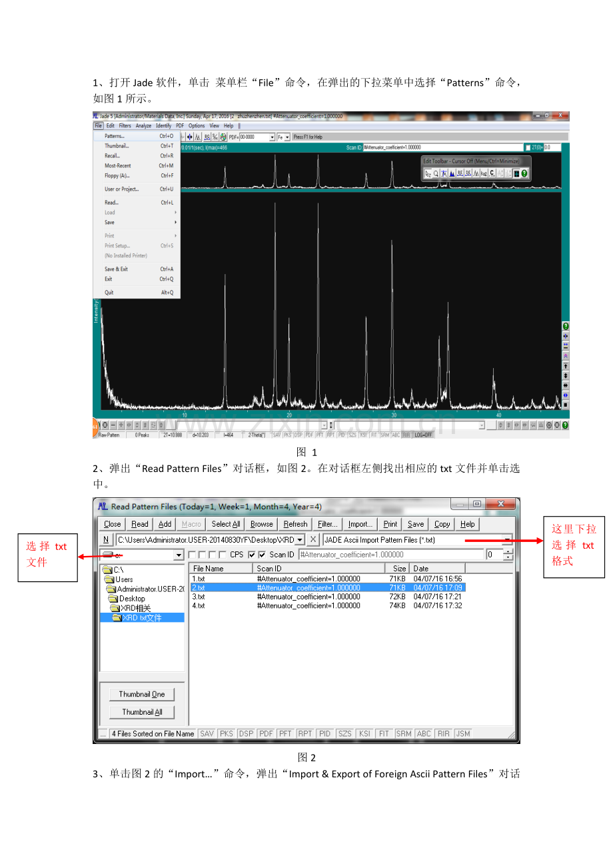Click the N button in Read Pattern Files dialog
Screen dimensions: 613x868
click(105, 539)
